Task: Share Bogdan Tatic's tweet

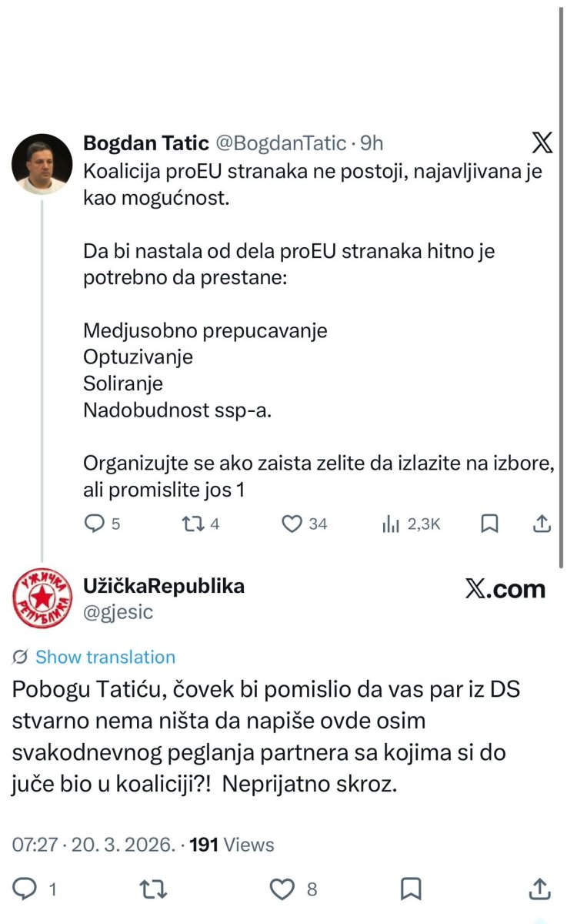Action: [x=542, y=524]
